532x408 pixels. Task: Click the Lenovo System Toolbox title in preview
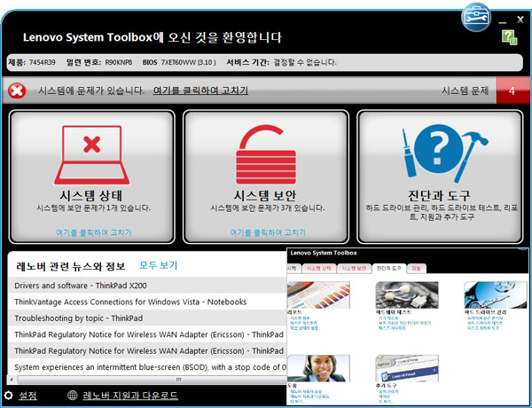coord(324,253)
